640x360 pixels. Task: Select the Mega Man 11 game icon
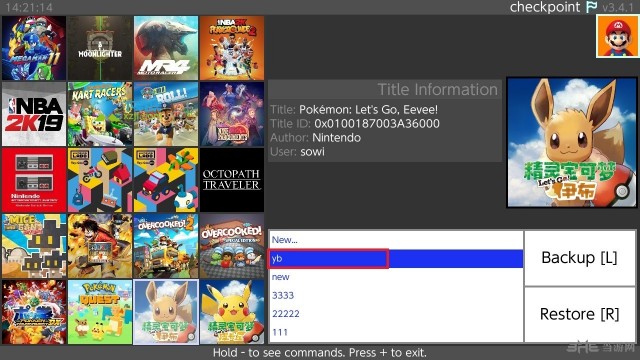coord(34,48)
